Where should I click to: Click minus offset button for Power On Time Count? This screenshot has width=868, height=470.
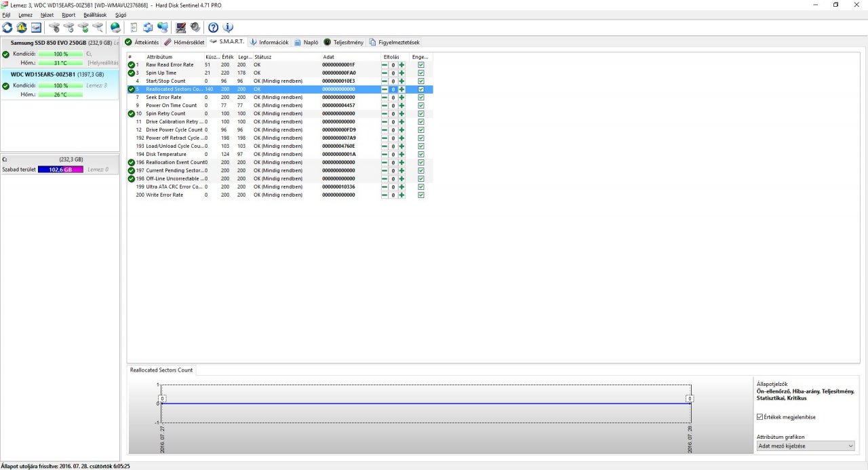(384, 106)
